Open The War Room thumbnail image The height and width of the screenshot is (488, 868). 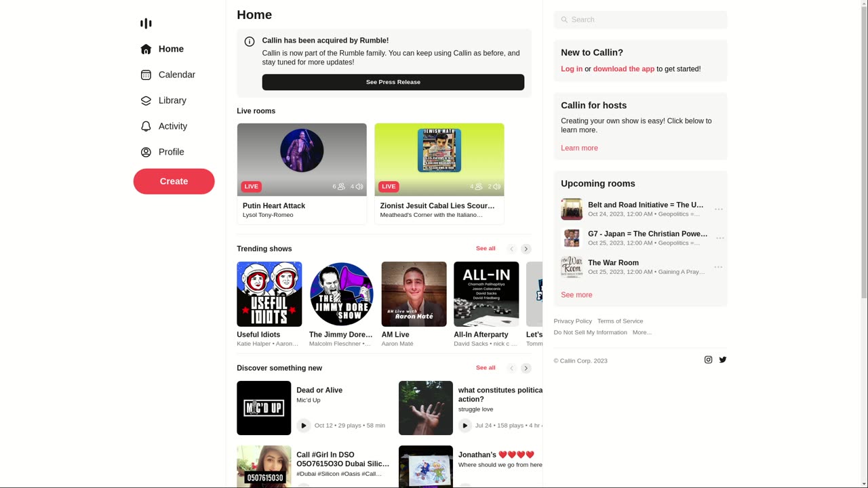pos(572,267)
